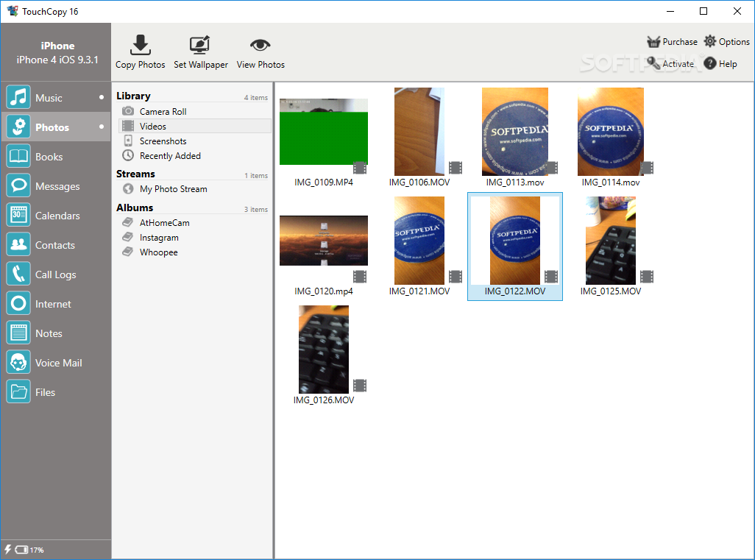Click the Streams section header
Viewport: 755px width, 560px height.
tap(135, 174)
